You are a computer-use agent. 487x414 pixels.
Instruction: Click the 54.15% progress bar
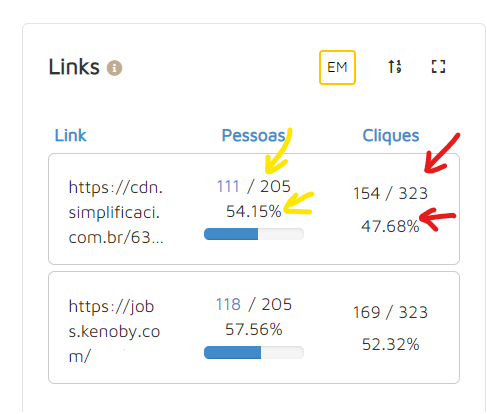click(x=254, y=234)
